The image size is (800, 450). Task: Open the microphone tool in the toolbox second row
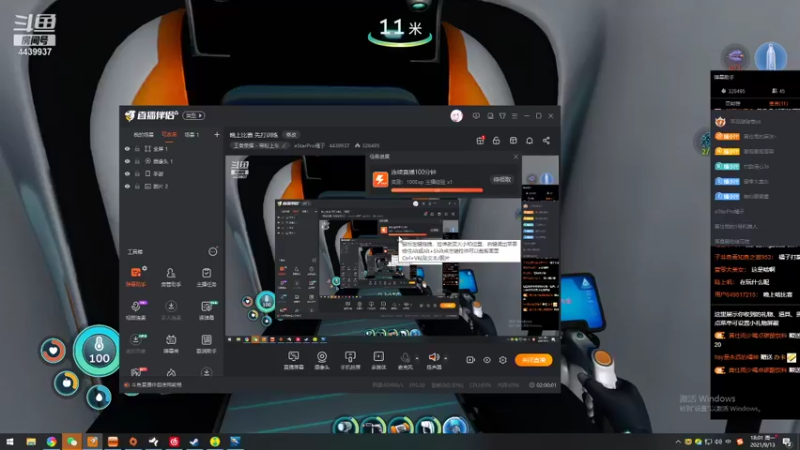[136, 310]
